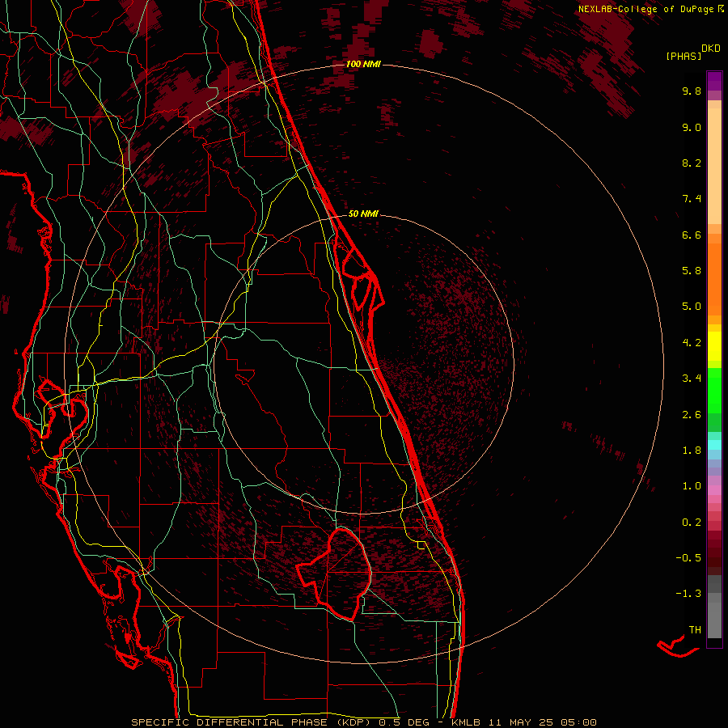This screenshot has width=728, height=728.
Task: Click the 9.8 legend value
Action: 692,91
